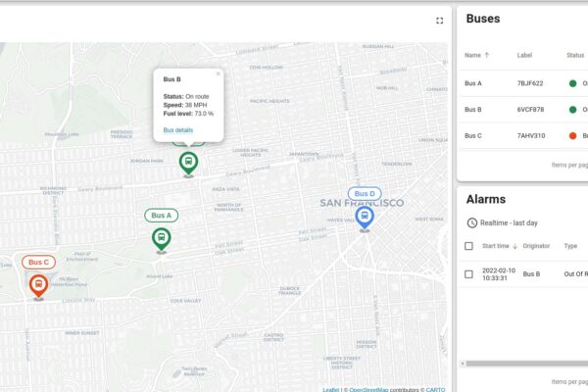Open the Bus details link in popup
588x392 pixels.
(x=178, y=129)
